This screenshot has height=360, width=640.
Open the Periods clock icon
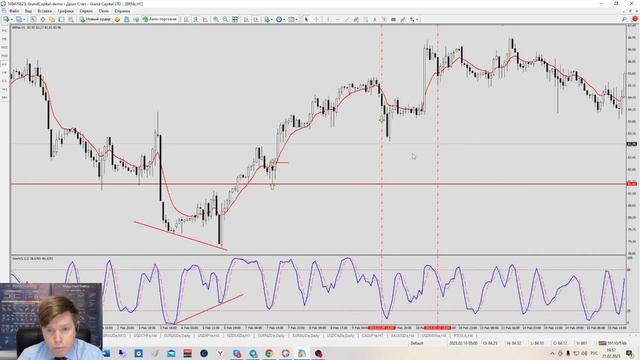pyautogui.click(x=279, y=19)
